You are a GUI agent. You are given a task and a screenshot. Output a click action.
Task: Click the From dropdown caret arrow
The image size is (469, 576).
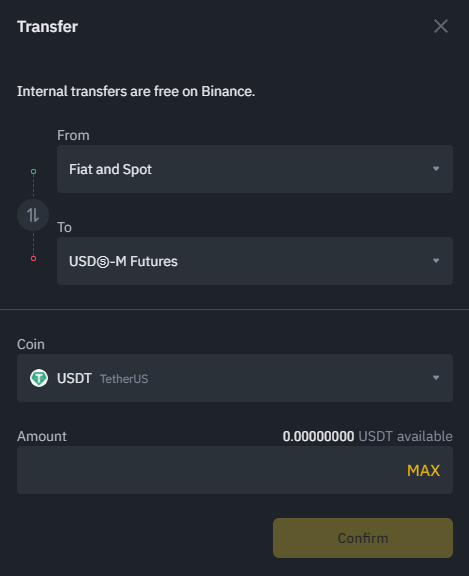(x=436, y=169)
